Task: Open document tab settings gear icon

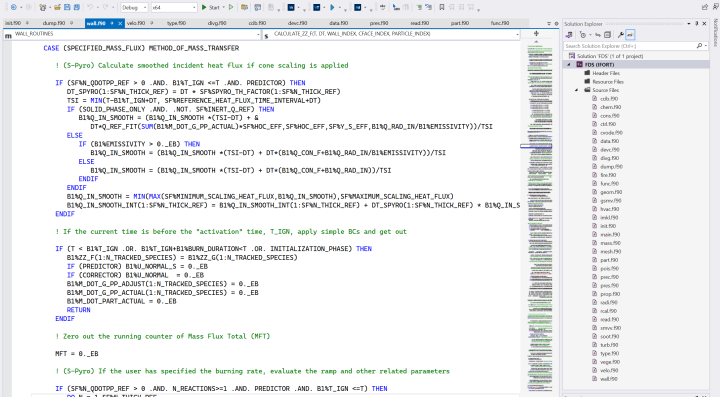Action: pos(557,23)
